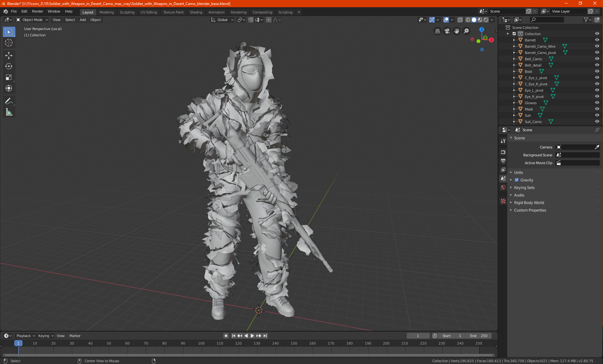This screenshot has width=603, height=364.
Task: Open the Object Mode dropdown
Action: coord(32,20)
